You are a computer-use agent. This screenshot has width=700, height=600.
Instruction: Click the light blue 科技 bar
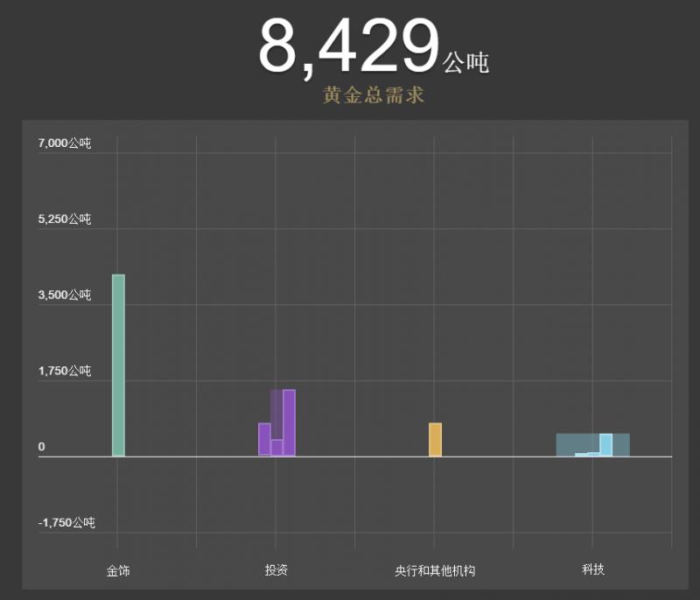(x=605, y=445)
